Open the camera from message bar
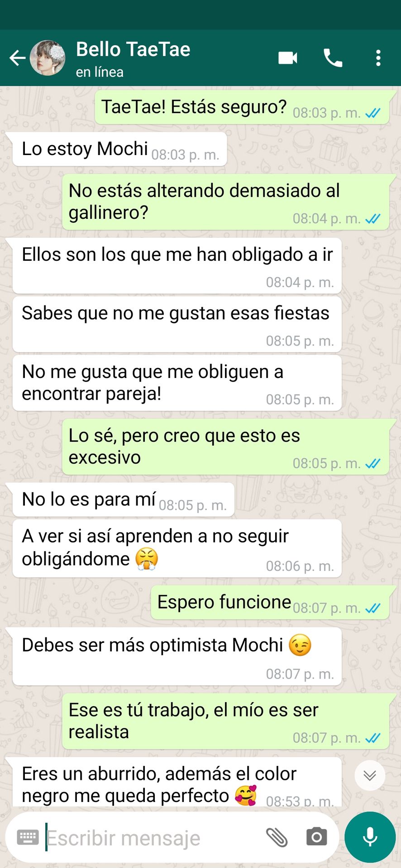The width and height of the screenshot is (401, 868). pos(316,837)
